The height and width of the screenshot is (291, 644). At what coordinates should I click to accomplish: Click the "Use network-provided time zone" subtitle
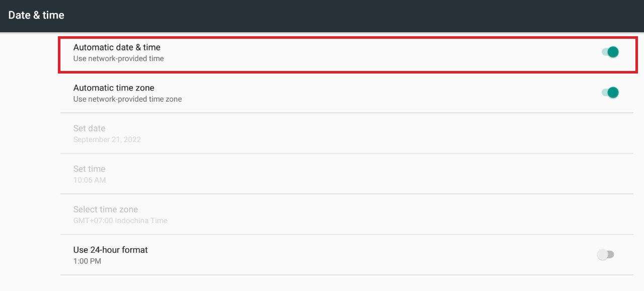tap(127, 99)
